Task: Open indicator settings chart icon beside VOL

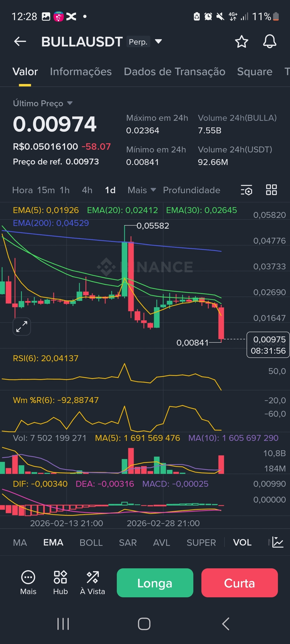Action: pyautogui.click(x=278, y=542)
